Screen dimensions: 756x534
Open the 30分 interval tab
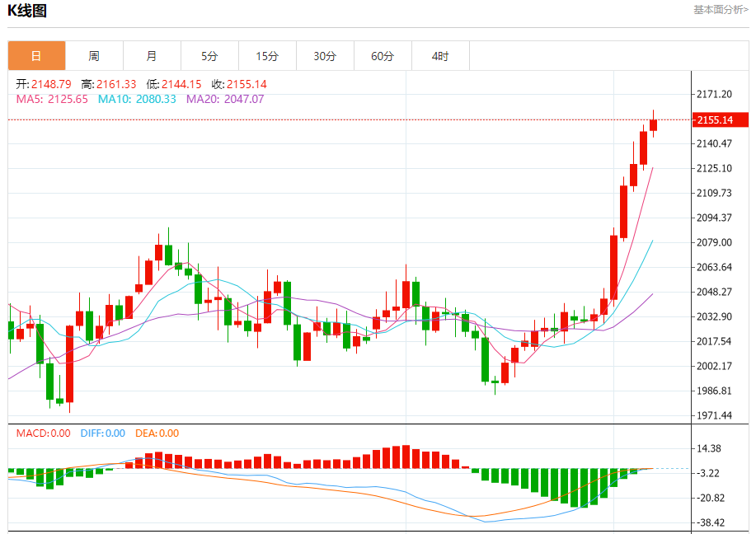coord(325,56)
